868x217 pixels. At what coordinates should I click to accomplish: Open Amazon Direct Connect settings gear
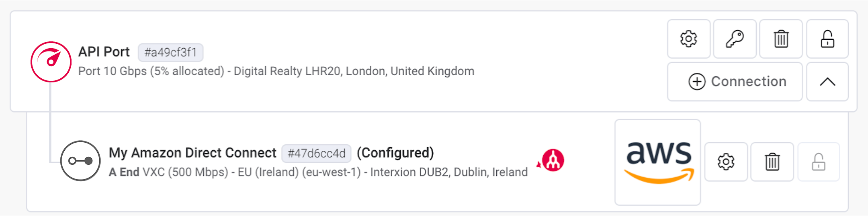(726, 162)
